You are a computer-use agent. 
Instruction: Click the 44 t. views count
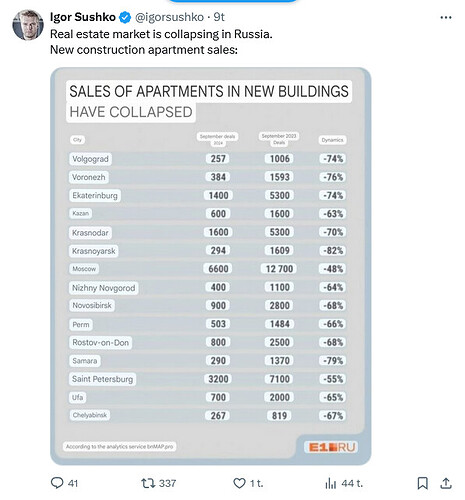[352, 483]
